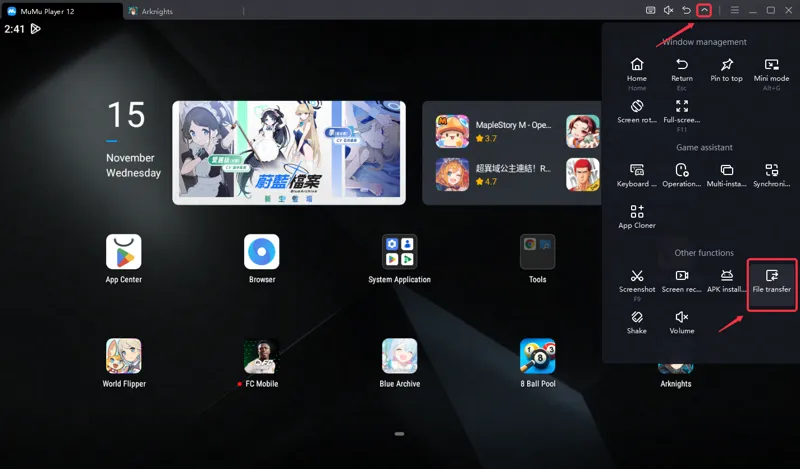Viewport: 800px width, 469px height.
Task: Open the Keyboard mapping tool
Action: click(637, 170)
